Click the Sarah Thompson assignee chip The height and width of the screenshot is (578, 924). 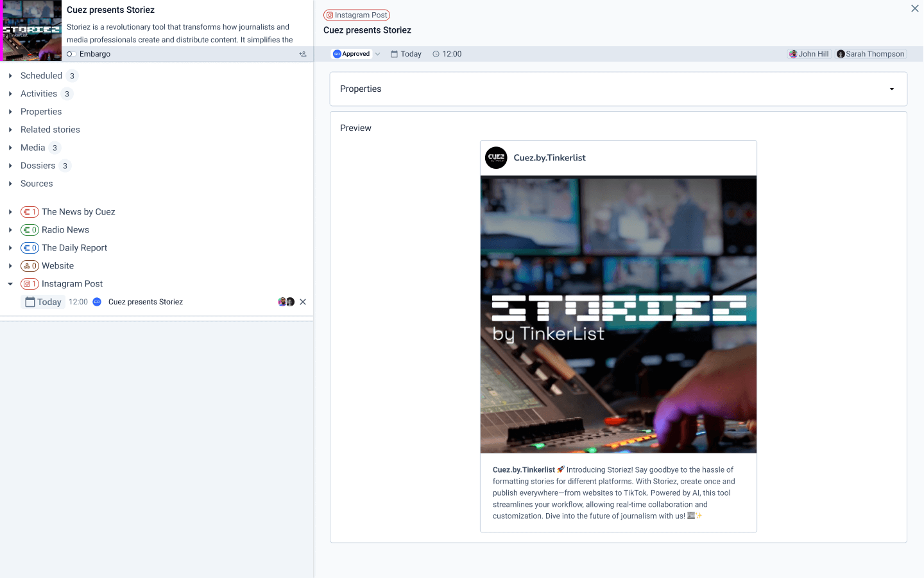pyautogui.click(x=871, y=54)
